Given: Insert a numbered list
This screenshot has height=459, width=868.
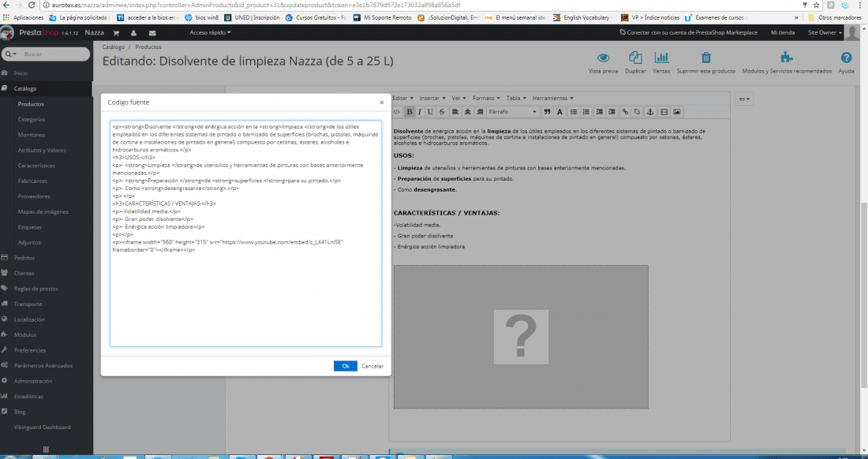Looking at the screenshot, I should coord(586,112).
